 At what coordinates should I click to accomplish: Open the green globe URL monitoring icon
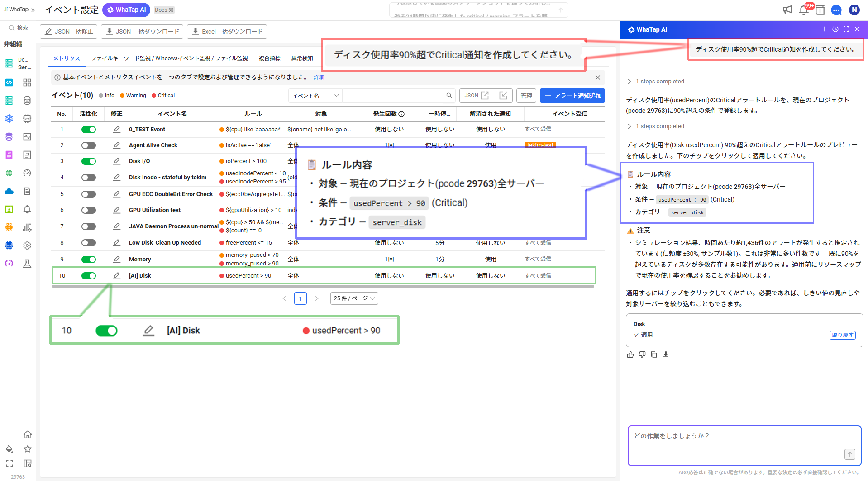[9, 173]
